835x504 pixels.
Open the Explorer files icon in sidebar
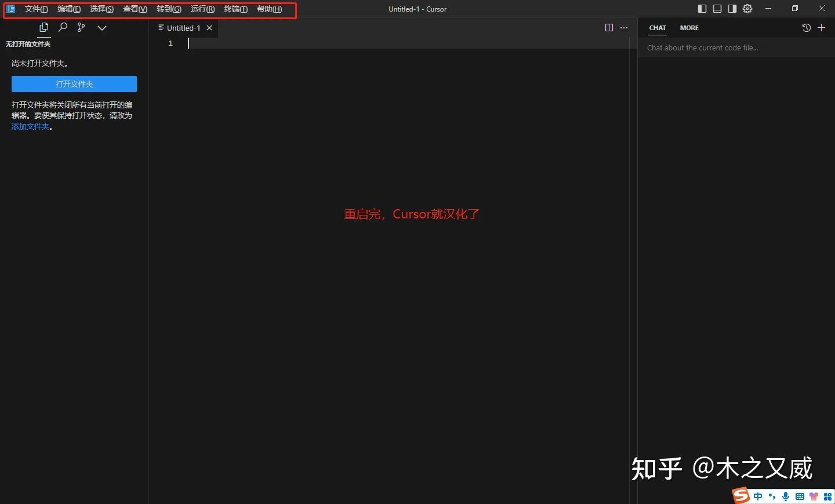coord(43,27)
